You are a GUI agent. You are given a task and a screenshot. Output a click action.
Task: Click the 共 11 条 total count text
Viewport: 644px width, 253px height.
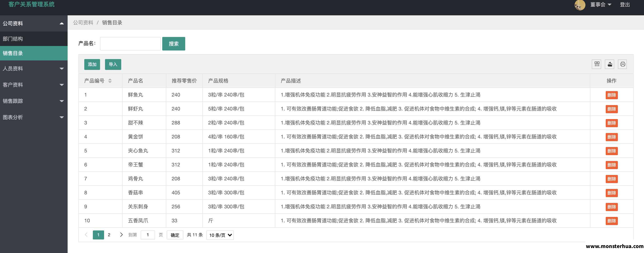(195, 235)
